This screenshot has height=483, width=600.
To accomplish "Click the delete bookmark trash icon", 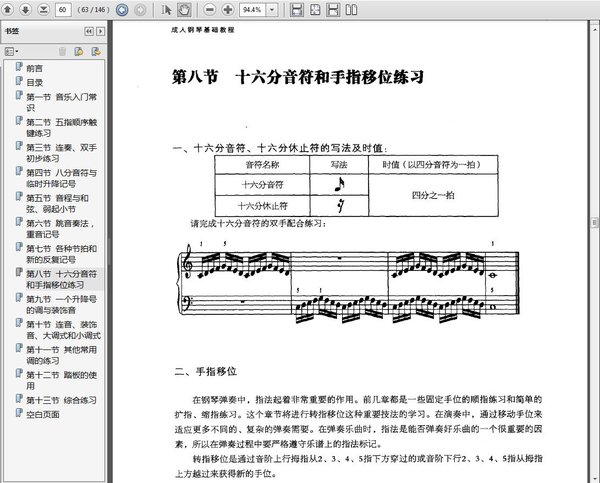I will click(62, 51).
